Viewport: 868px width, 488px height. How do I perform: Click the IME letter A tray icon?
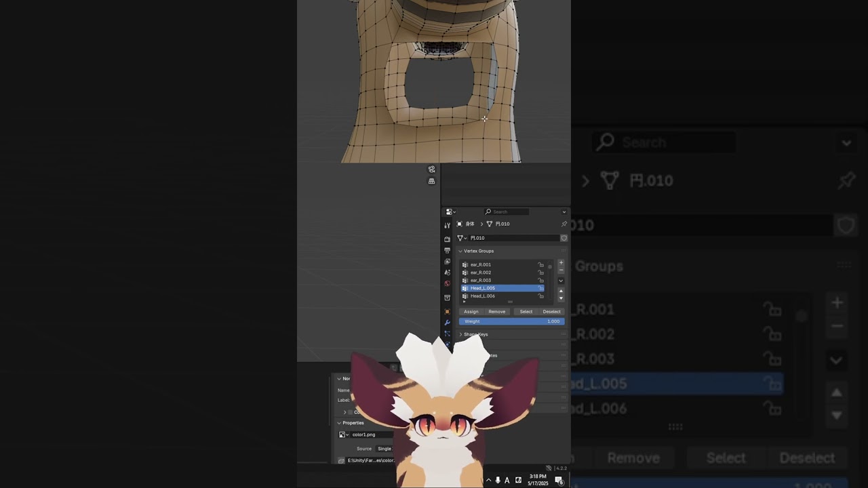point(507,481)
